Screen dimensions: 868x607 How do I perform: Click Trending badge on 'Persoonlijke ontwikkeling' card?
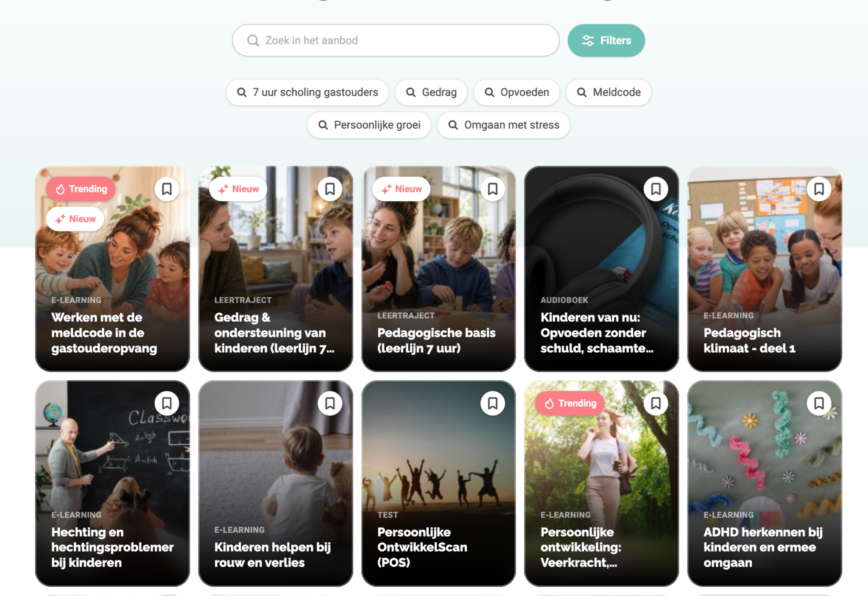(570, 404)
